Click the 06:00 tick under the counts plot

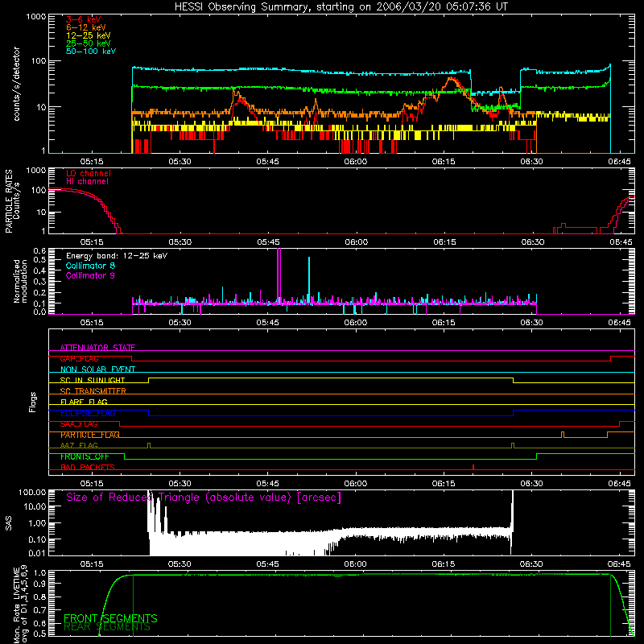(356, 162)
